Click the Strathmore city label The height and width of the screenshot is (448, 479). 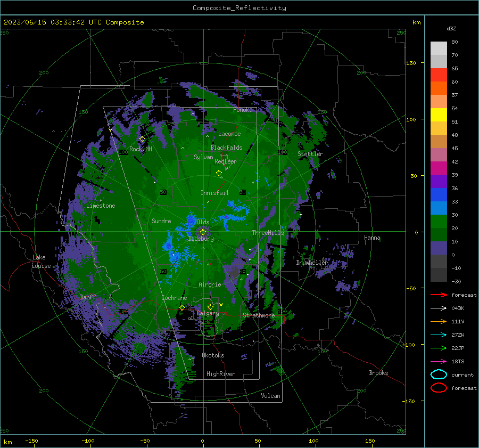(259, 315)
